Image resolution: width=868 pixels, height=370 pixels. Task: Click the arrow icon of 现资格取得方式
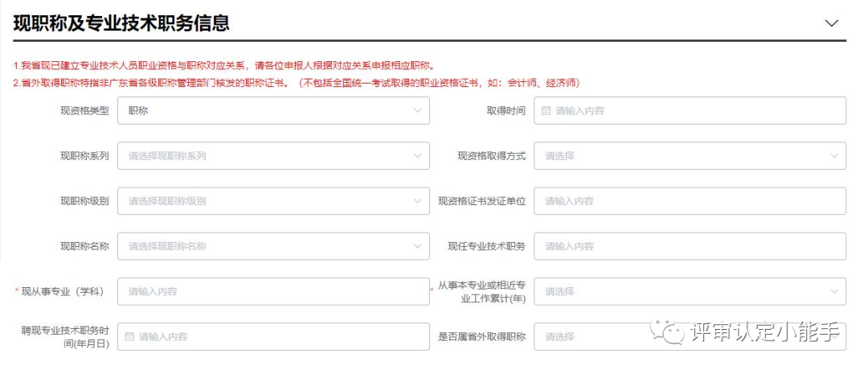(834, 156)
